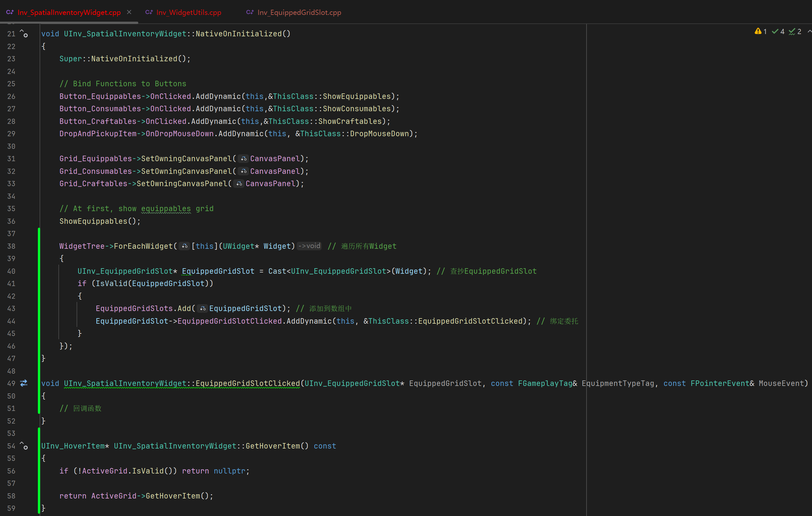Screen dimensions: 812x516
Task: Close the Inv_SpatialInventoryWidget.cpp tab
Action: click(x=129, y=12)
